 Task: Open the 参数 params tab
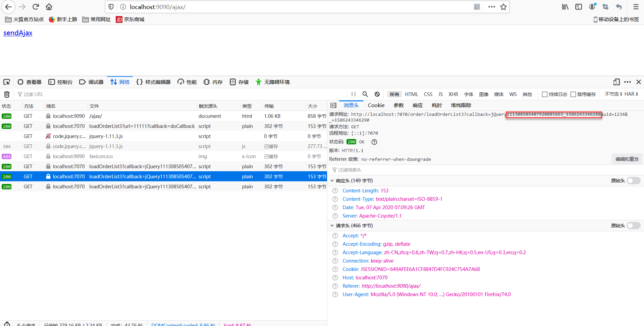click(x=398, y=105)
